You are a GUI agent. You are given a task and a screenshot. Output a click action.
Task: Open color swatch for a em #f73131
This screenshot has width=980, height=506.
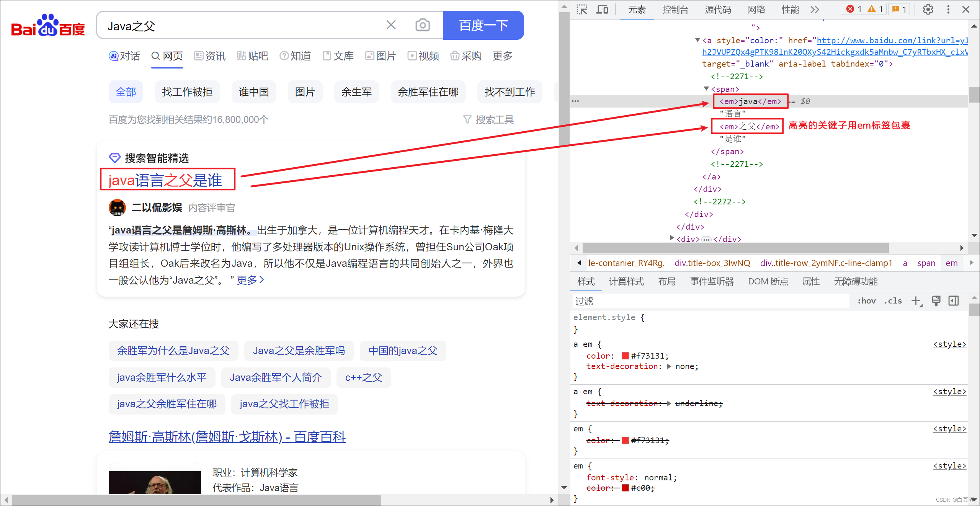(625, 356)
